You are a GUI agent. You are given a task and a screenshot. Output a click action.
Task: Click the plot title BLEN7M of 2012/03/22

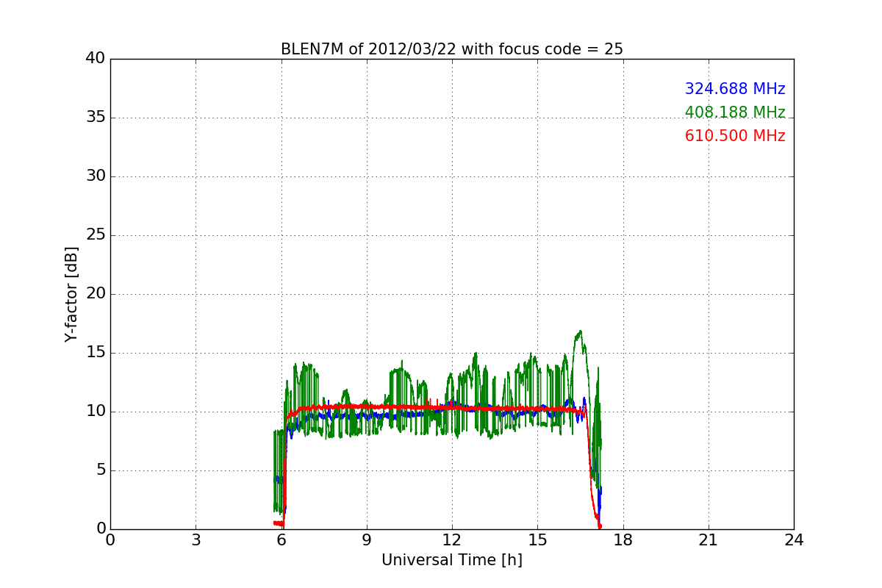pyautogui.click(x=451, y=49)
